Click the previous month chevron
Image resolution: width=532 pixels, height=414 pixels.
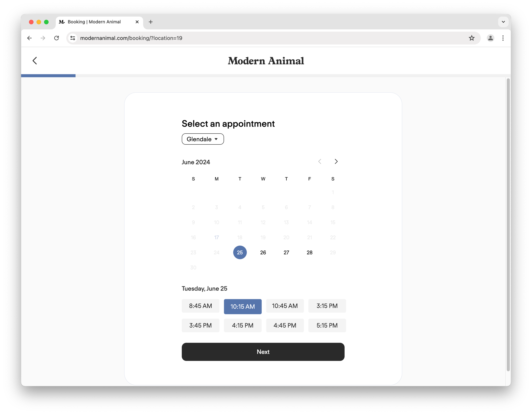click(x=320, y=161)
